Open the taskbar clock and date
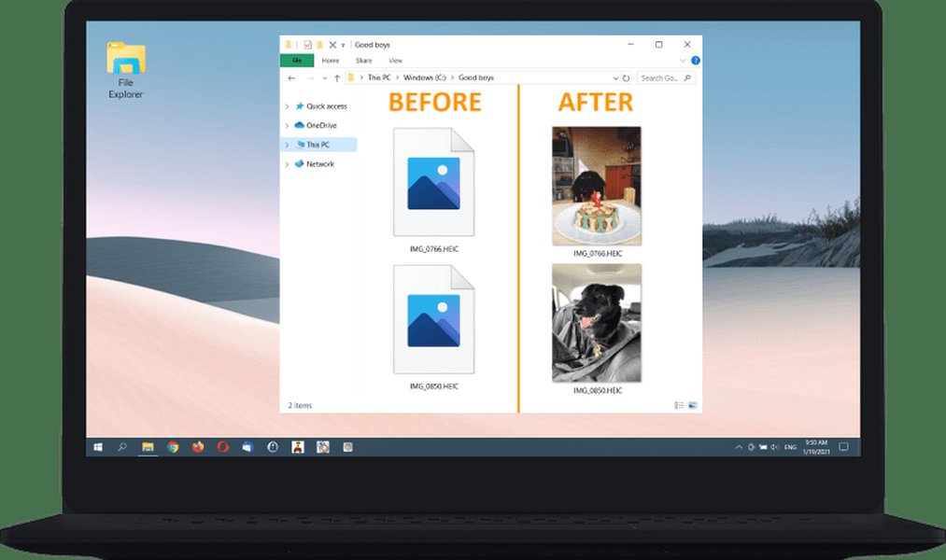The image size is (946, 560). 816,447
